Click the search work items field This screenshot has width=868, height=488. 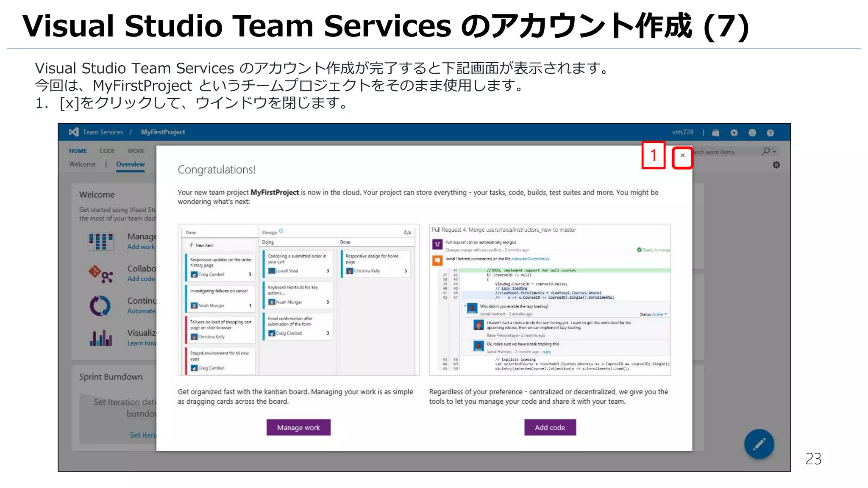coord(726,152)
